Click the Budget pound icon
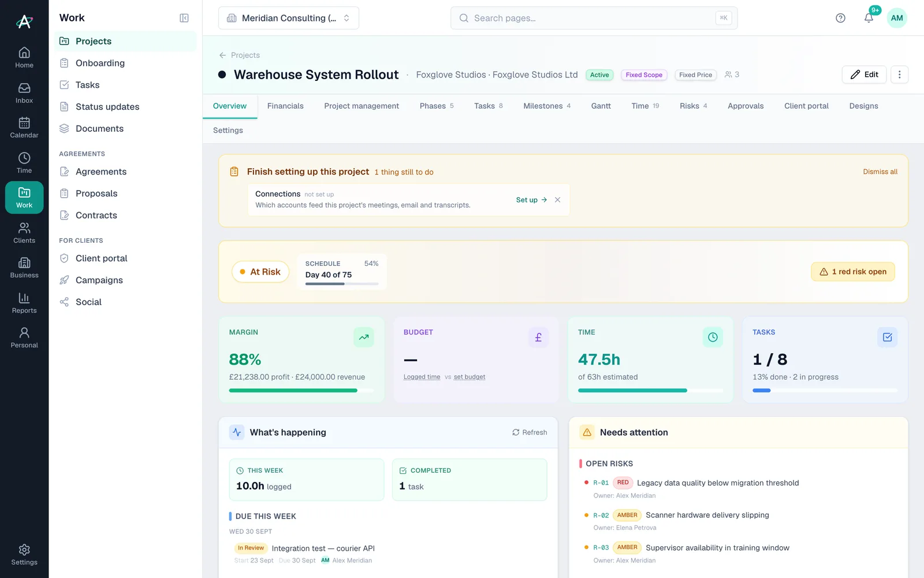The height and width of the screenshot is (578, 924). pos(538,337)
